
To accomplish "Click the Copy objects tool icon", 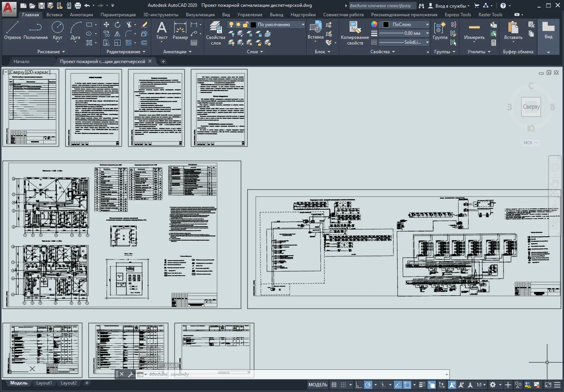I will [107, 34].
